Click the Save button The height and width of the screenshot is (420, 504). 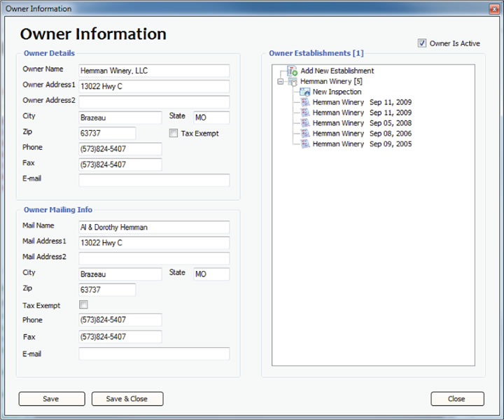coord(52,399)
